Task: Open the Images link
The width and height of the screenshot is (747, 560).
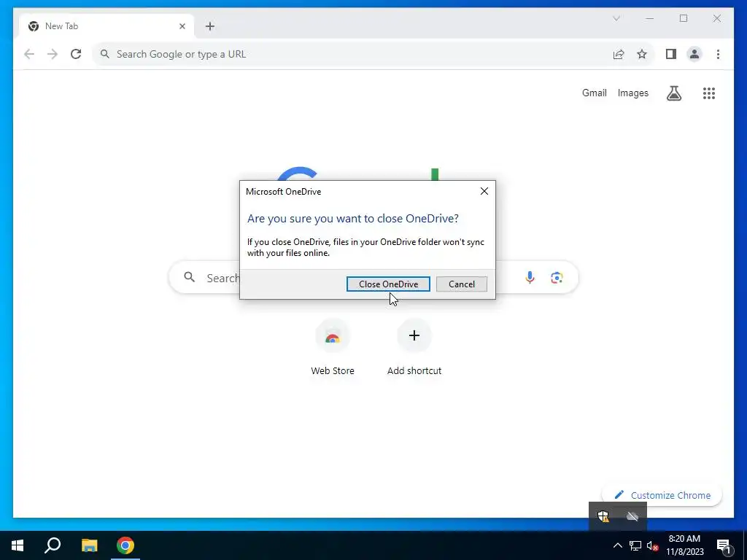Action: 632,93
